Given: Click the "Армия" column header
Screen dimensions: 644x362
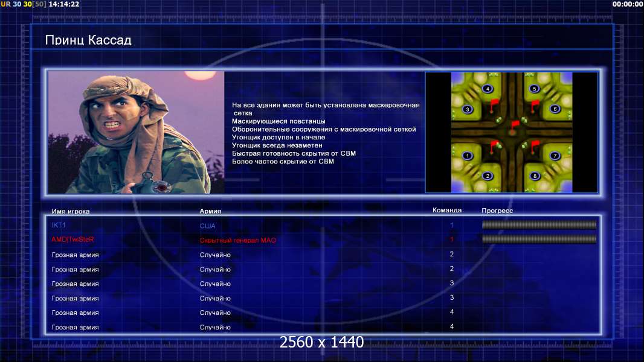Looking at the screenshot, I should click(210, 211).
